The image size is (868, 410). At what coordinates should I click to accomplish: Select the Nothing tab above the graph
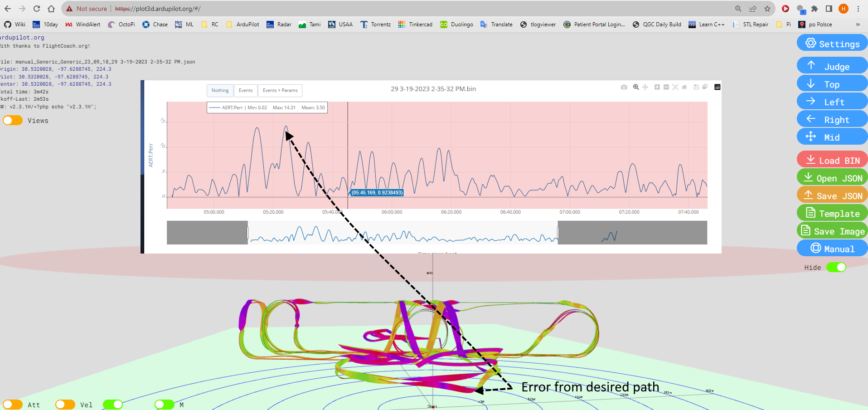[220, 90]
